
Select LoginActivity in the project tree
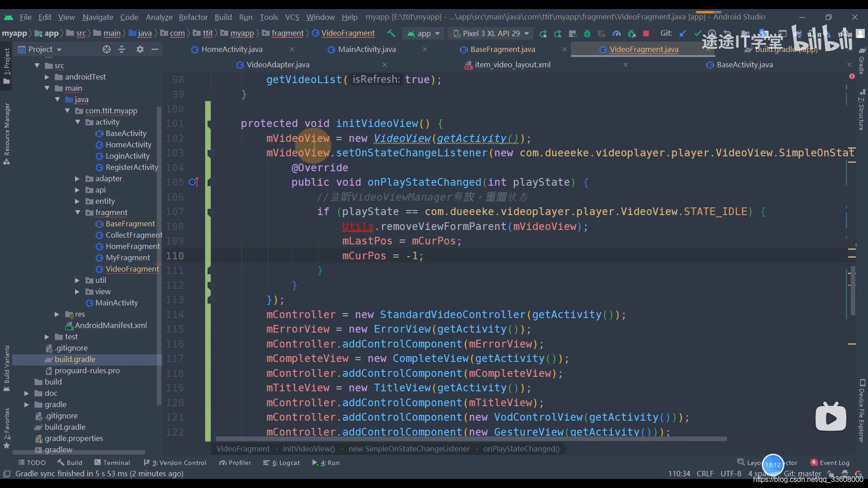pos(127,156)
